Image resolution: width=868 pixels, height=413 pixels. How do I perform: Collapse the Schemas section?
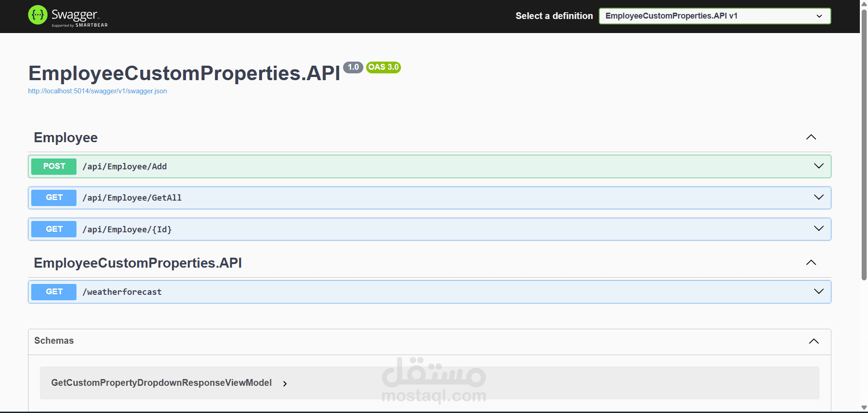point(814,341)
